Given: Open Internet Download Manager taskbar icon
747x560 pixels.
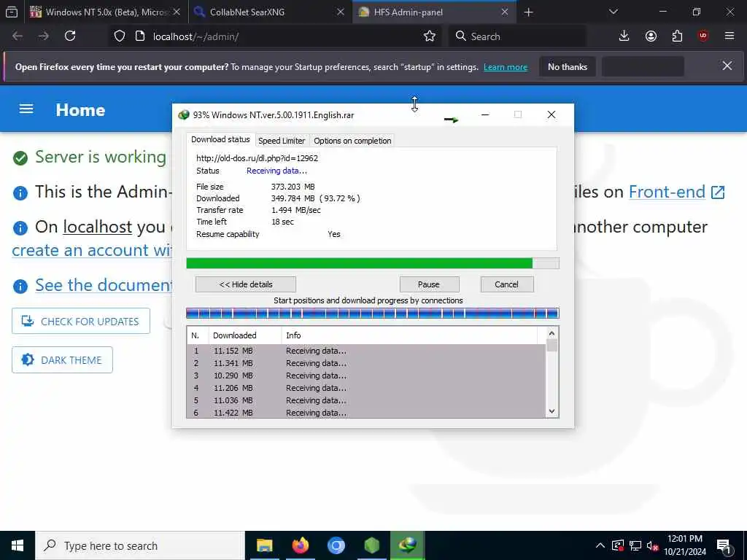Looking at the screenshot, I should point(407,545).
